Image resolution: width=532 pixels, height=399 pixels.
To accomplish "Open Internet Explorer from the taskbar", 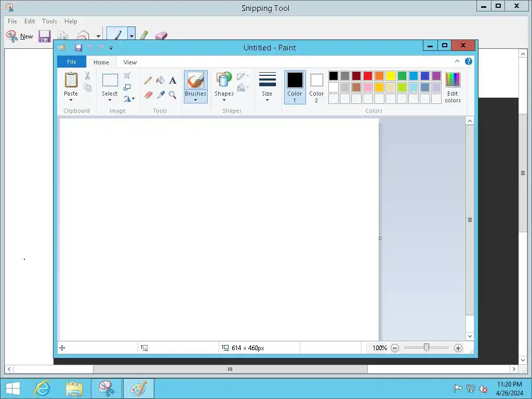I will [x=43, y=389].
